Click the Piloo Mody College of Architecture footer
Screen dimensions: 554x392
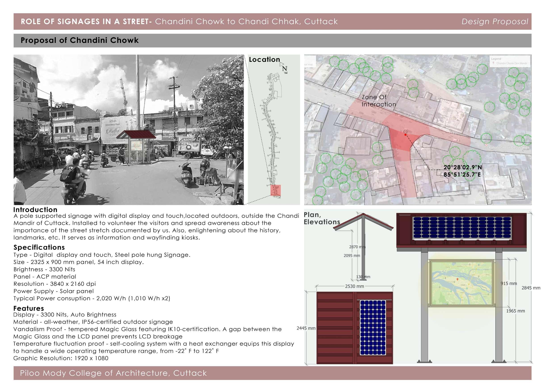pos(113,373)
